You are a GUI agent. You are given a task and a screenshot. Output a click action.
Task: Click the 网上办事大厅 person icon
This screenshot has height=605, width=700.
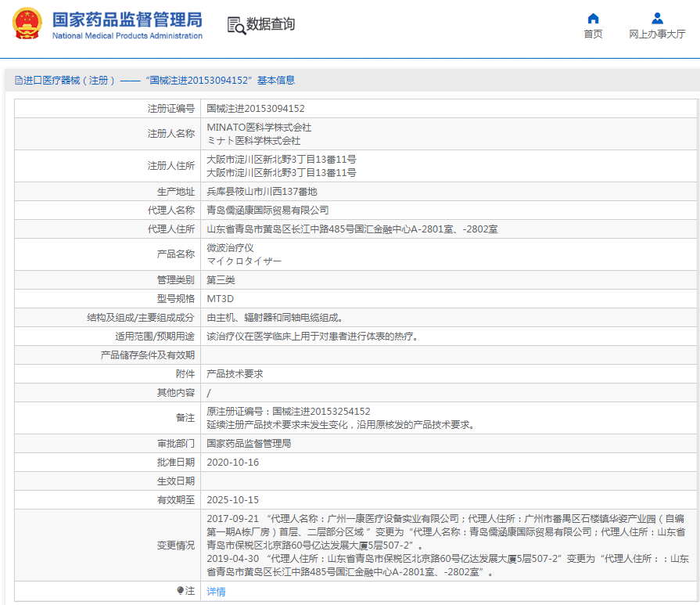[656, 17]
